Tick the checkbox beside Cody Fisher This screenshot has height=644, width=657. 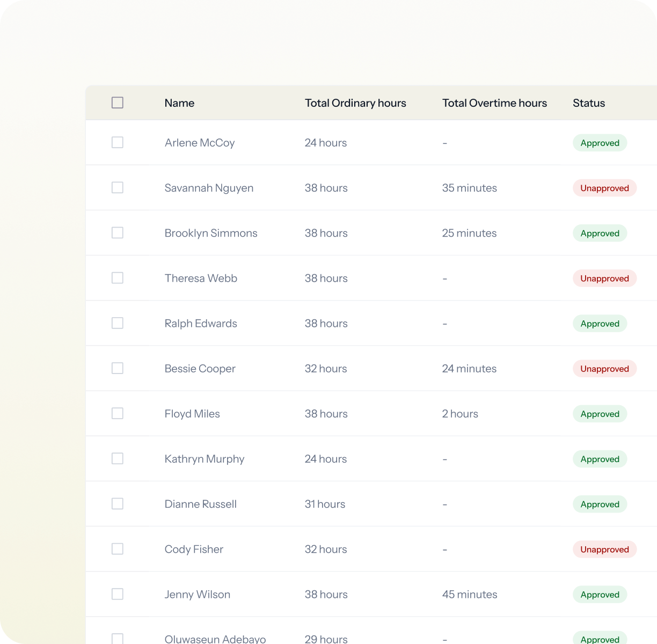coord(118,548)
